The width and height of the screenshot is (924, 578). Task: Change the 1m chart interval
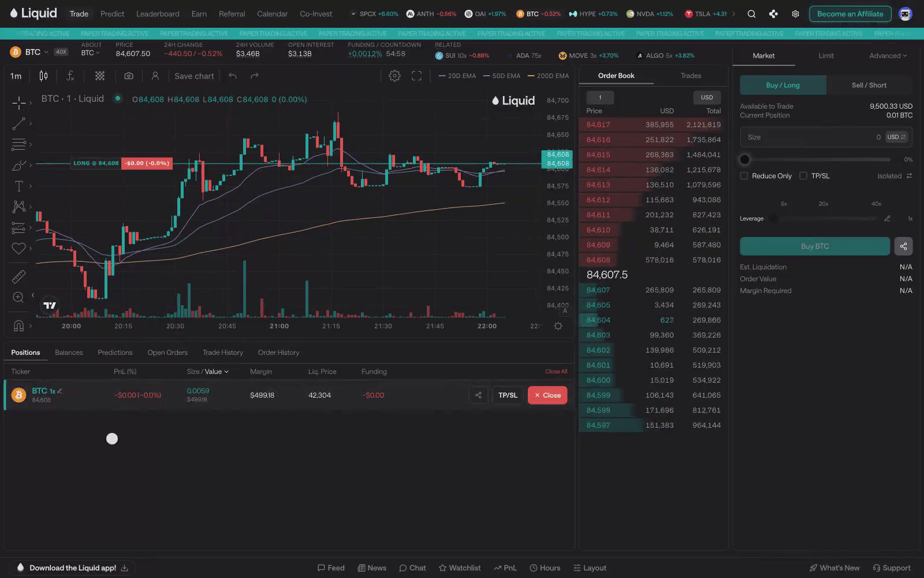16,76
